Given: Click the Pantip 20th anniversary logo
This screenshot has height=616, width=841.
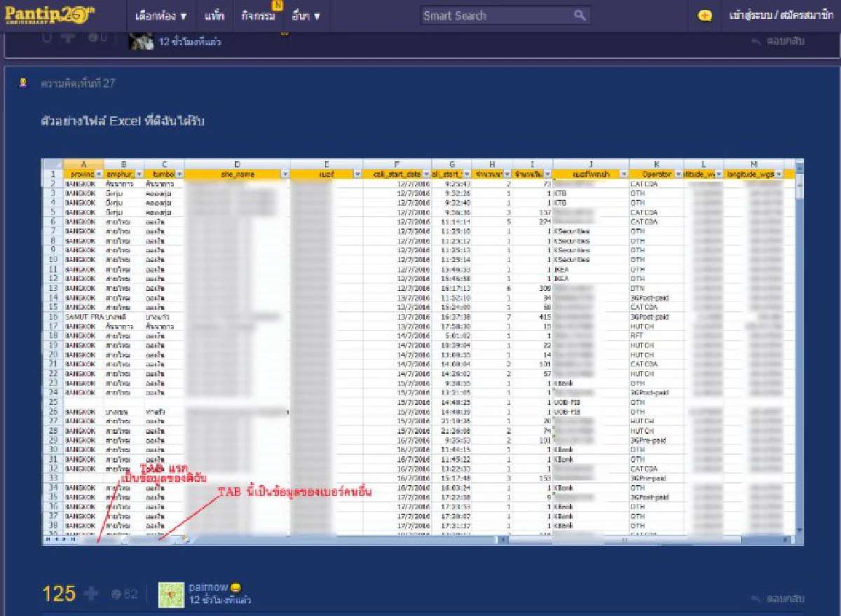Looking at the screenshot, I should tap(50, 15).
